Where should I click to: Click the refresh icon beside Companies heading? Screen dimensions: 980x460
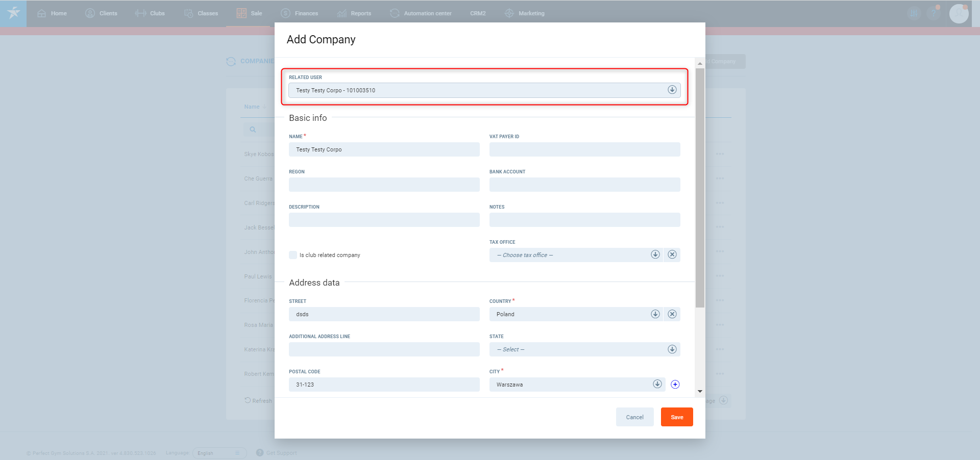231,61
